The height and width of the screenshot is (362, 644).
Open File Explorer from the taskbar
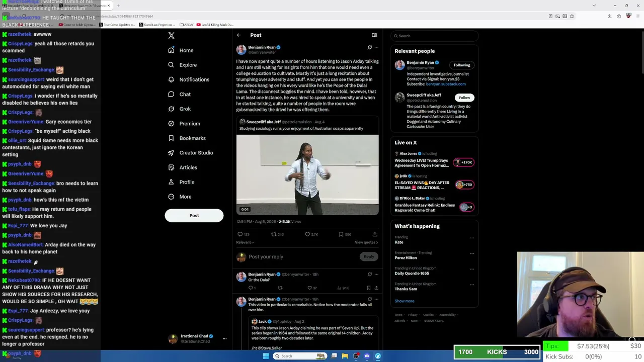point(345,356)
